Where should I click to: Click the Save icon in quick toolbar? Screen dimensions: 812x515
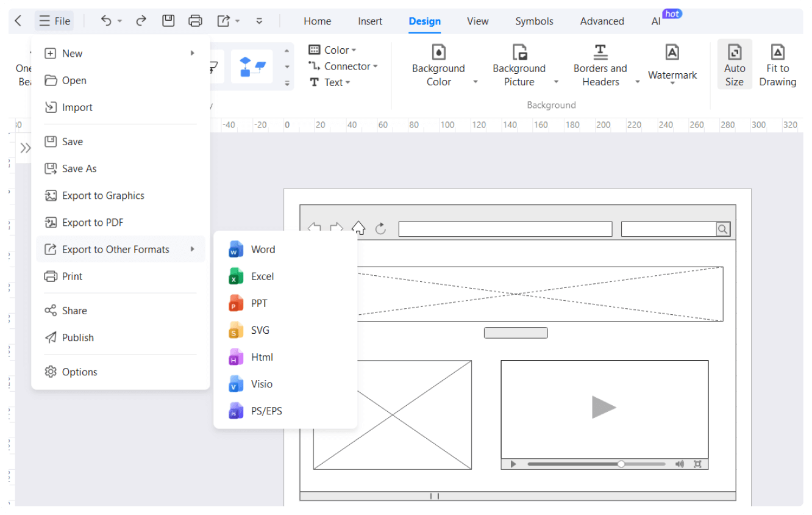pos(168,21)
